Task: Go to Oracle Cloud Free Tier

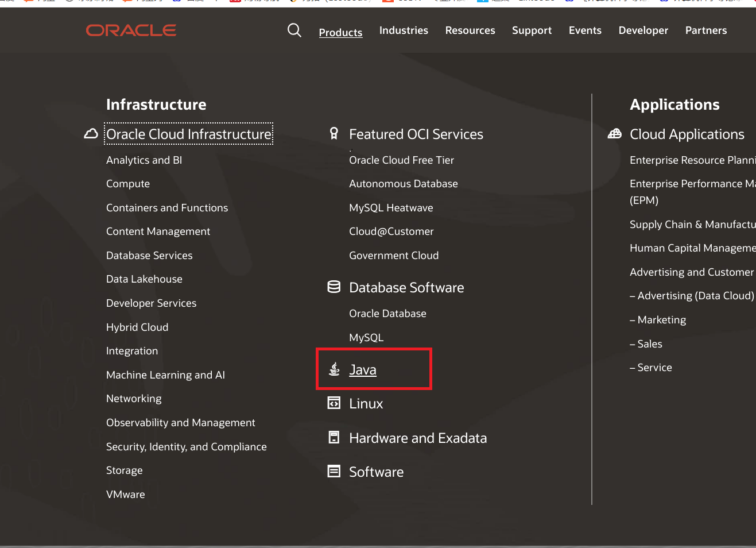Action: pyautogui.click(x=401, y=160)
